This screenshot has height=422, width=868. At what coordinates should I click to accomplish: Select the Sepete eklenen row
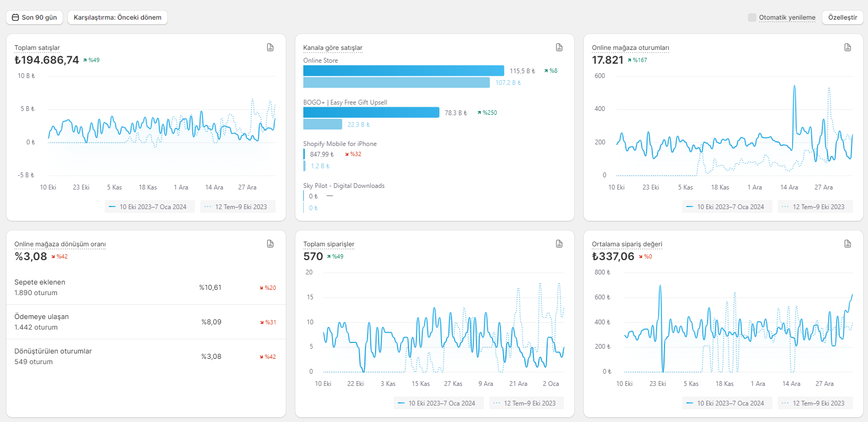(x=146, y=287)
